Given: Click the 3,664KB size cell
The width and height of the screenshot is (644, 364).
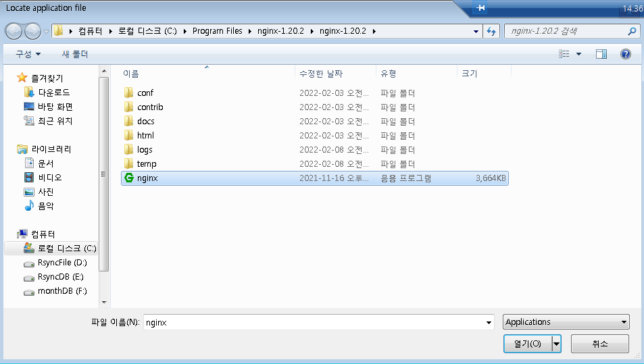Looking at the screenshot, I should click(491, 178).
